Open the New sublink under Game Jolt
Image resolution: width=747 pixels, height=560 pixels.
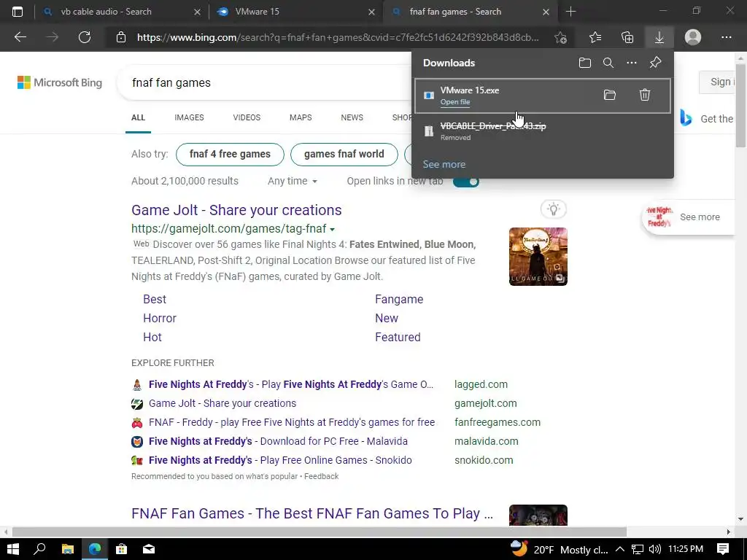(387, 319)
